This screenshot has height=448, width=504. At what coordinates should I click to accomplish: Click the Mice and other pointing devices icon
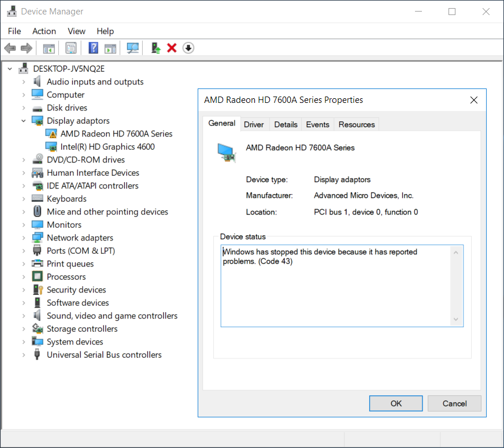[x=38, y=212]
